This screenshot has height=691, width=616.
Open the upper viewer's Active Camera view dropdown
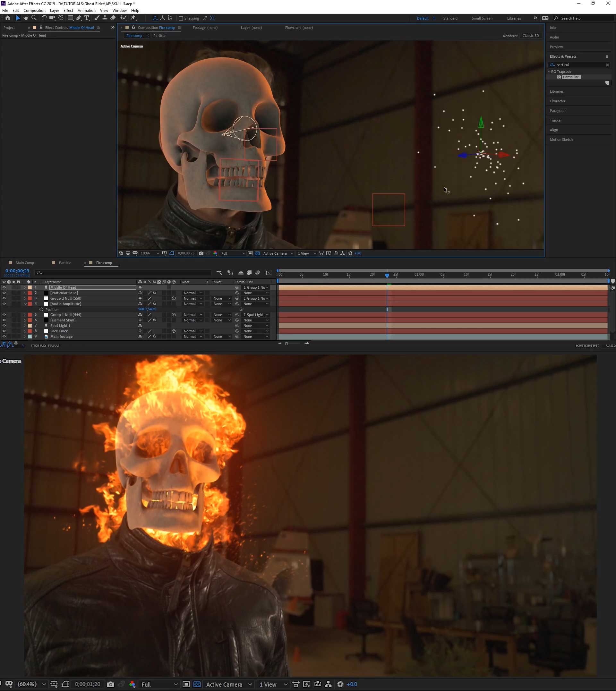coord(278,253)
